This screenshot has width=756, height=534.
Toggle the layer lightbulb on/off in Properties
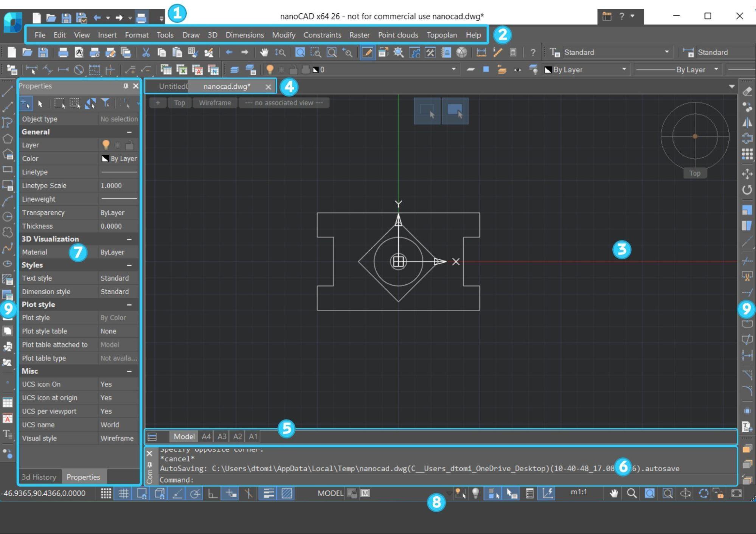(x=106, y=145)
